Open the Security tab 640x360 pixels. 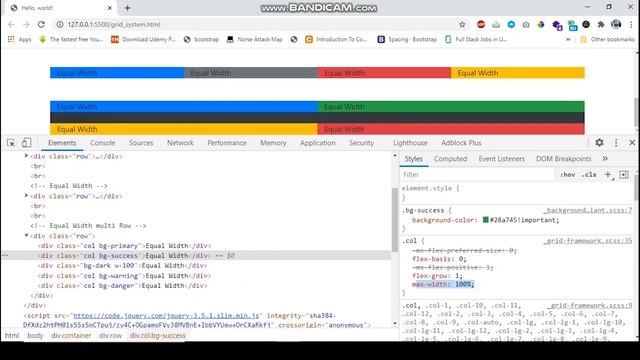(x=361, y=143)
